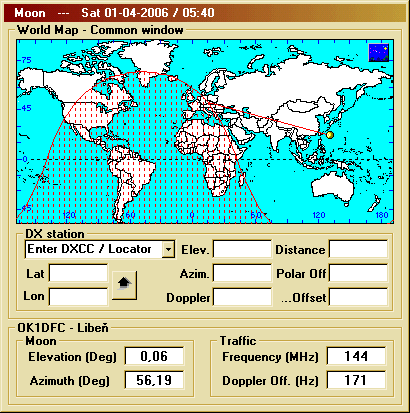The height and width of the screenshot is (413, 410).
Task: Click the Distance field
Action: [x=358, y=249]
